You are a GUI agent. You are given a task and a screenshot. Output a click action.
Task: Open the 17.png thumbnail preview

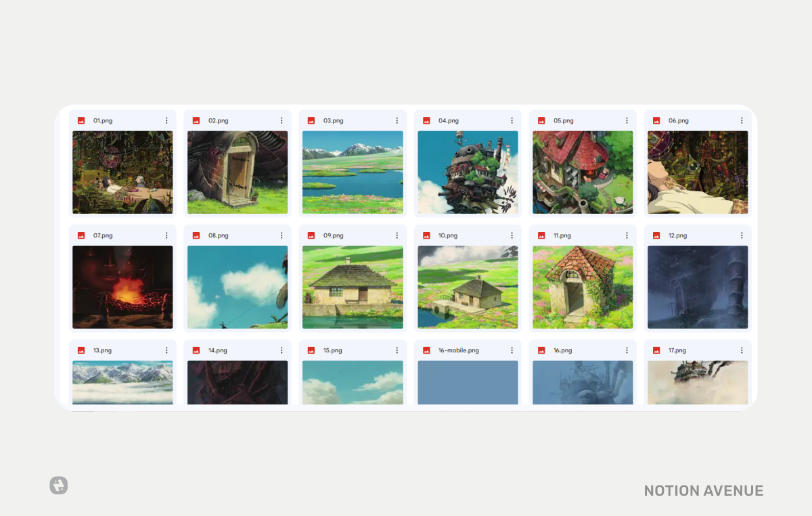pos(698,383)
